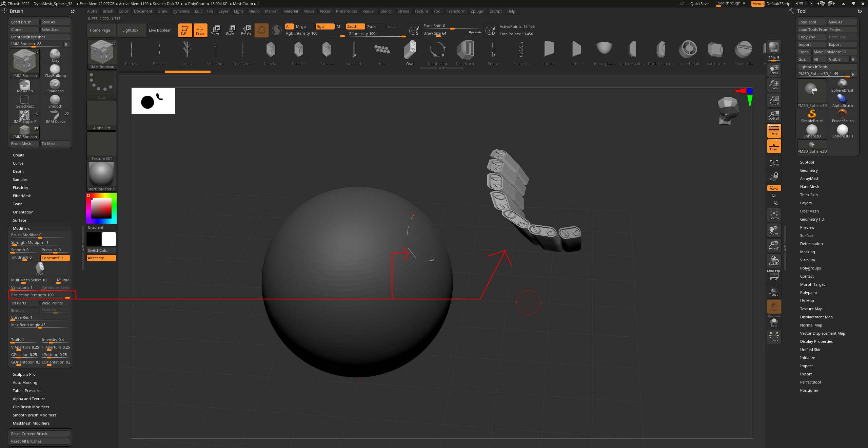Toggle Zadd sculpt mode
This screenshot has height=448, width=868.
355,26
